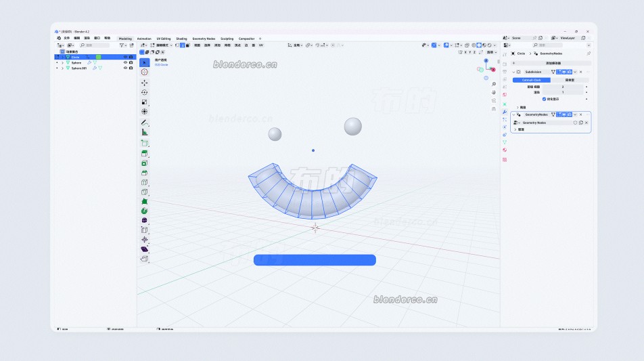This screenshot has height=361, width=644.
Task: Enable wireframe viewport shading
Action: click(x=474, y=45)
